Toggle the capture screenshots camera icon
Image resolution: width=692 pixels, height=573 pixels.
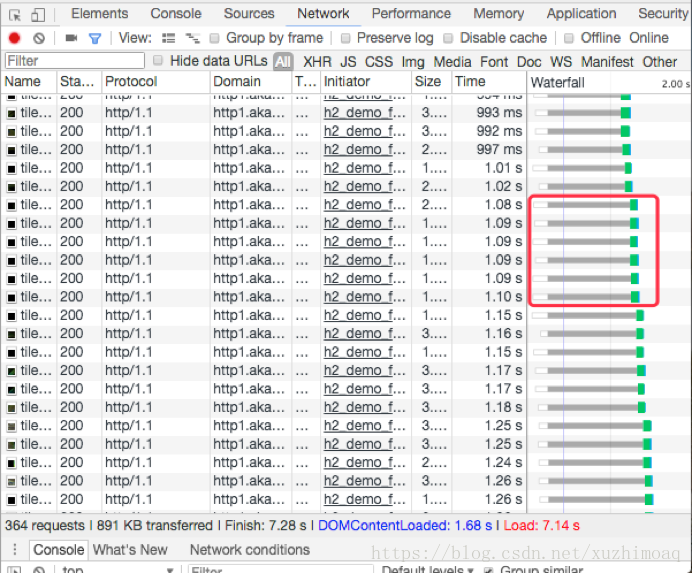pos(71,38)
